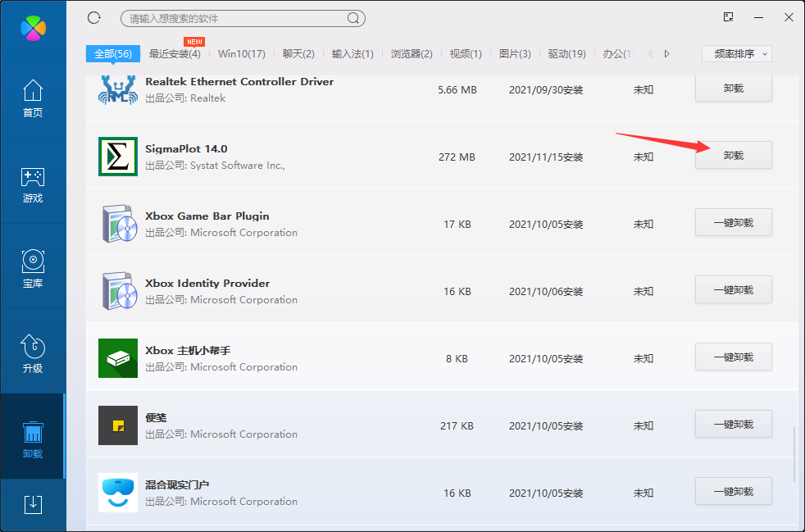Click 一键卸载 for Xbox Identity Provider
The height and width of the screenshot is (532, 805).
click(x=733, y=289)
